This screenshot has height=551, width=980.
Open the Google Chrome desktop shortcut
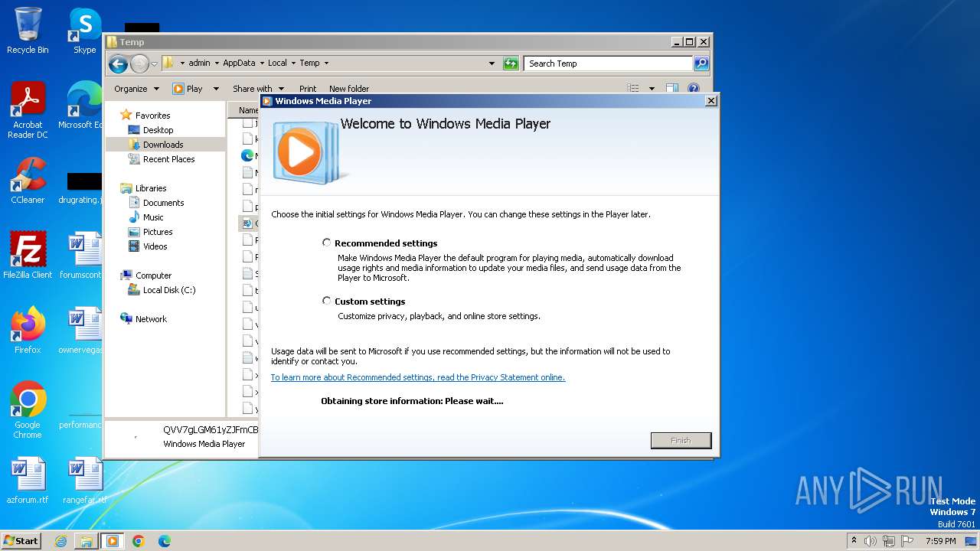(28, 409)
